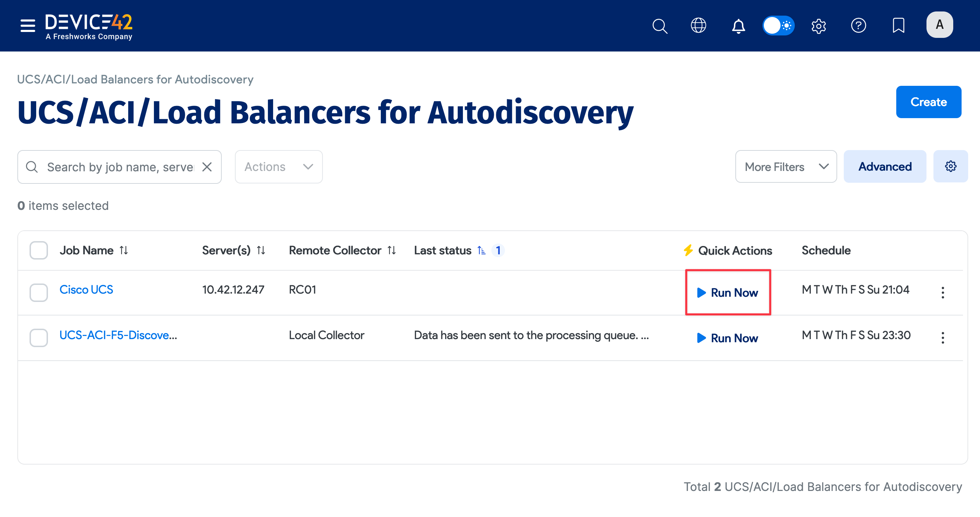Open the hamburger navigation menu

coord(27,25)
